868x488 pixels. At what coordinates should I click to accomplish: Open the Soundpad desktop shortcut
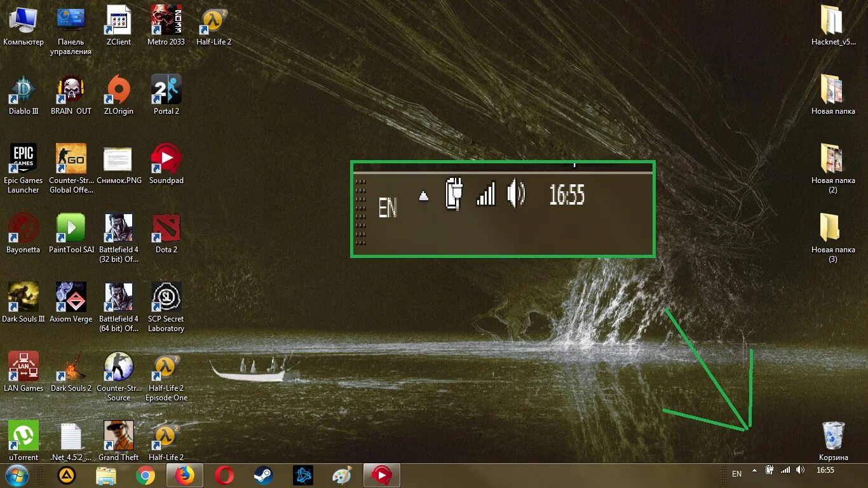tap(166, 164)
